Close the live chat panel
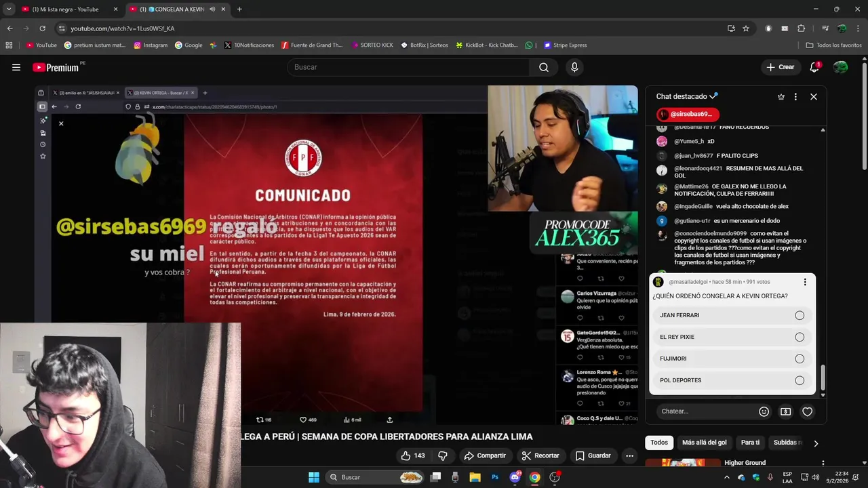The image size is (868, 488). 814,96
